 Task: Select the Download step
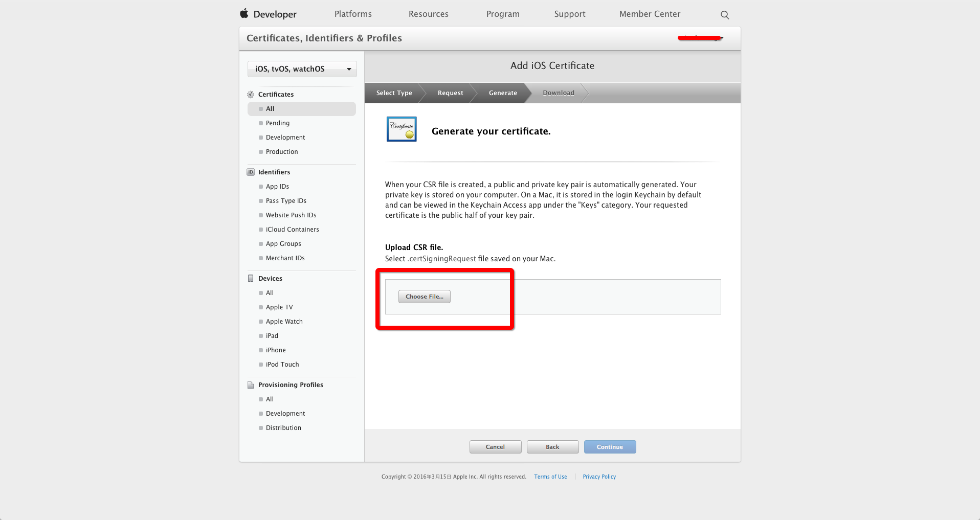(x=559, y=93)
